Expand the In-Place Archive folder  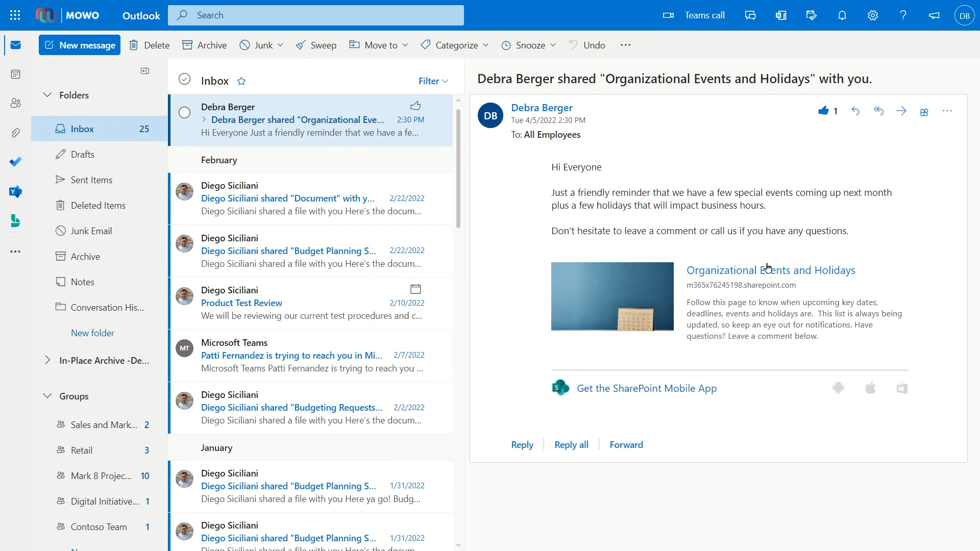[47, 360]
